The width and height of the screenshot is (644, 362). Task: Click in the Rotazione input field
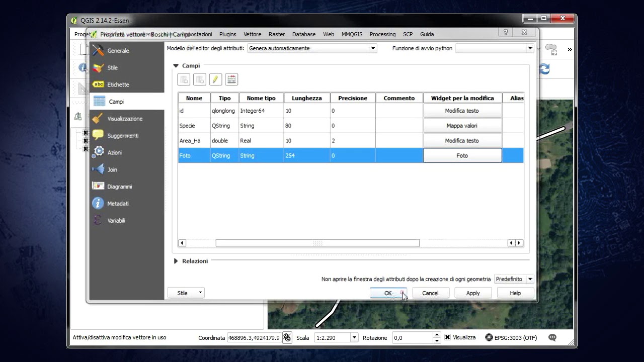412,338
